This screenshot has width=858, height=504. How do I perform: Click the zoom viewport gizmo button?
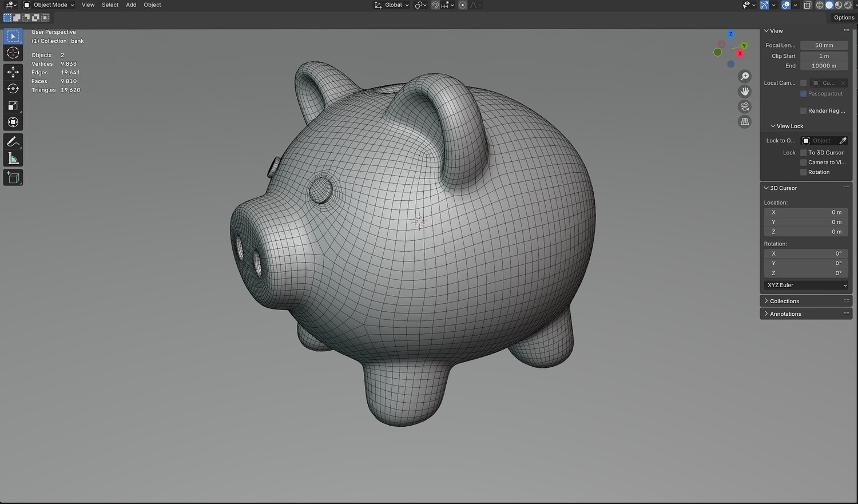(745, 76)
